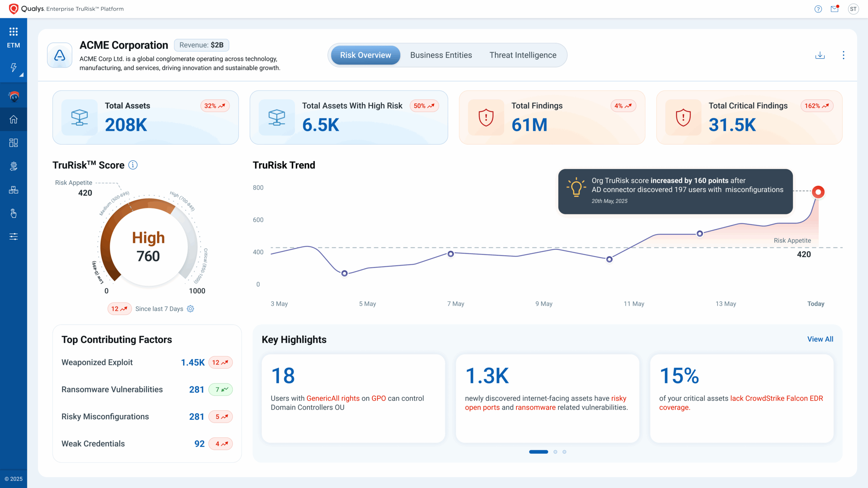Viewport: 868px width, 488px height.
Task: Click the lightning bolt sidebar icon
Action: tap(14, 67)
